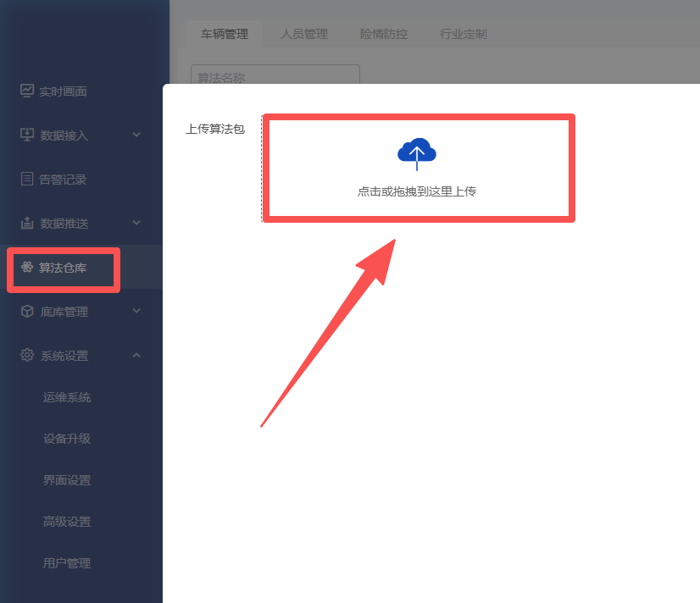Open the 险情防控 tab

(x=384, y=34)
